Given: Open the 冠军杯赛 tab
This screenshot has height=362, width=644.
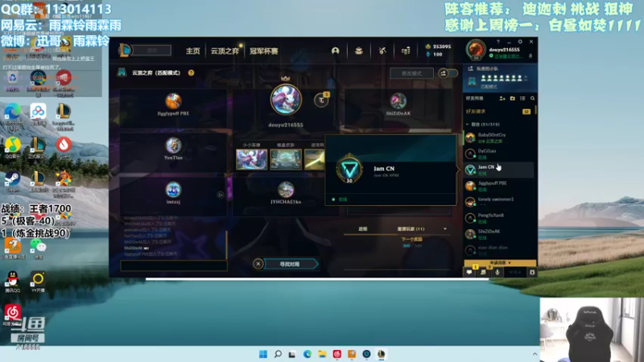Looking at the screenshot, I should click(x=264, y=51).
